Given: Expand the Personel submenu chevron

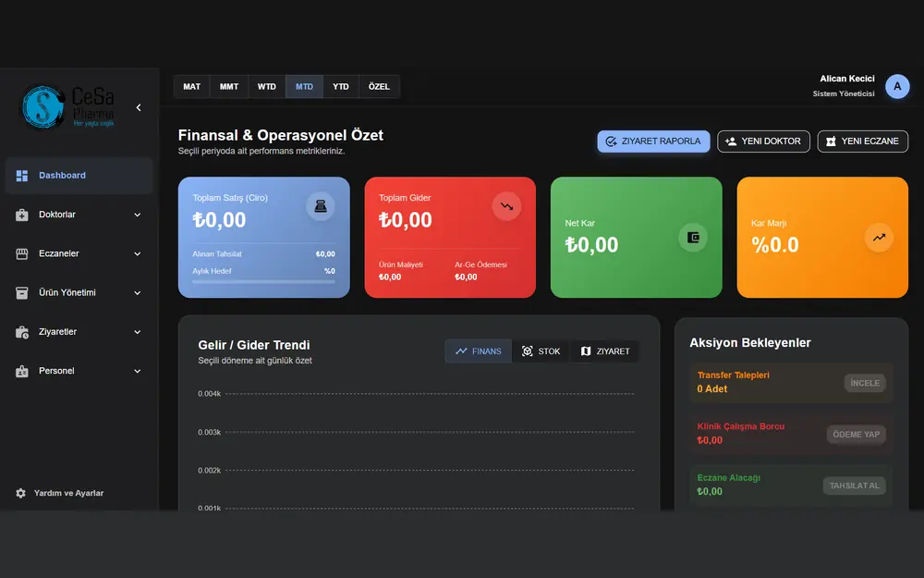Looking at the screenshot, I should coord(138,371).
